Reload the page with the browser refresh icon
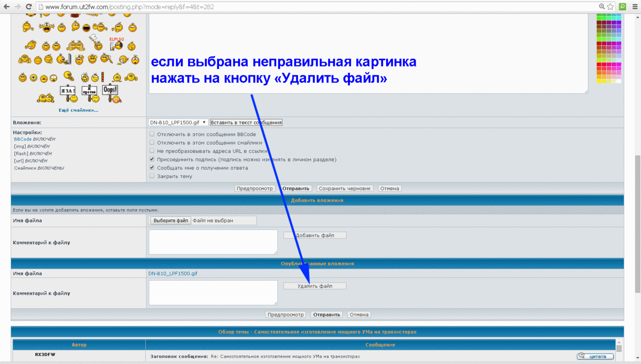Screen dimensions: 641x364 pyautogui.click(x=28, y=6)
